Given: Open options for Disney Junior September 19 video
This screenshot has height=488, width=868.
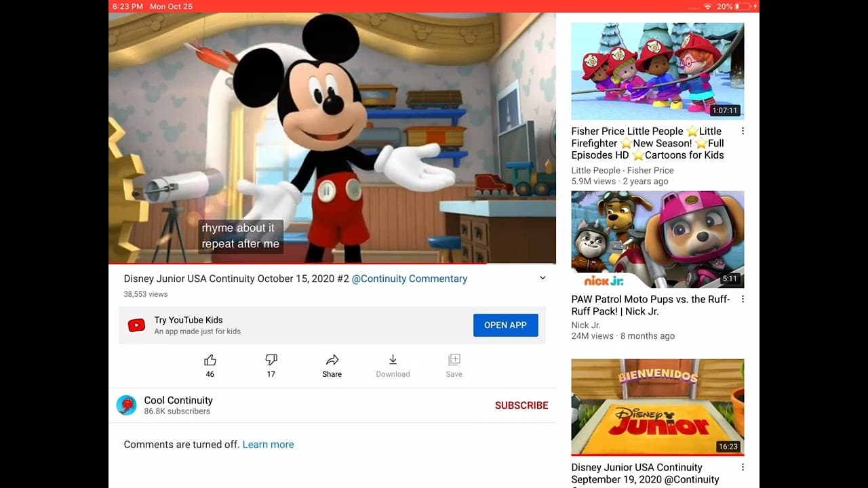Looking at the screenshot, I should point(743,468).
